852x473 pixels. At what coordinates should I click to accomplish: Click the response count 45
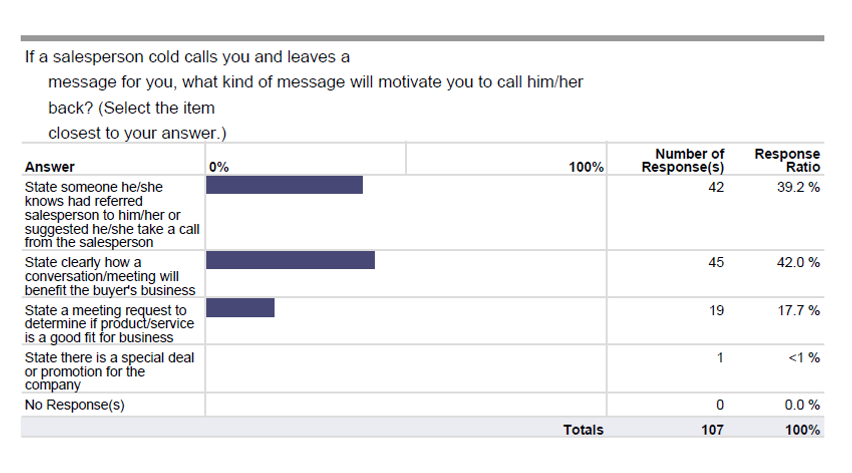(x=716, y=263)
